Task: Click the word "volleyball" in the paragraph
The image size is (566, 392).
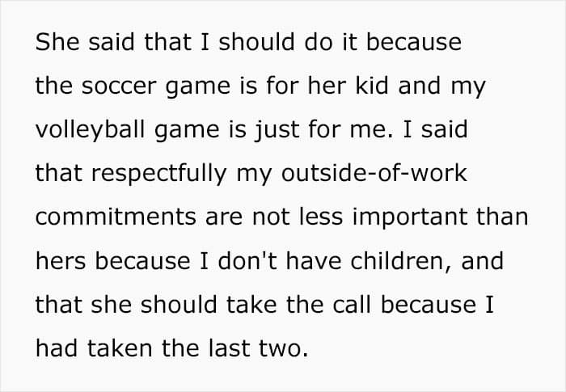Action: click(x=90, y=129)
